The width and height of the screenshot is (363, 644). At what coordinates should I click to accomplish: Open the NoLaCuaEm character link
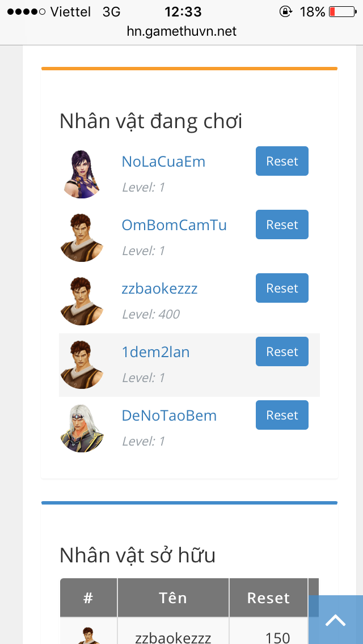pyautogui.click(x=163, y=162)
